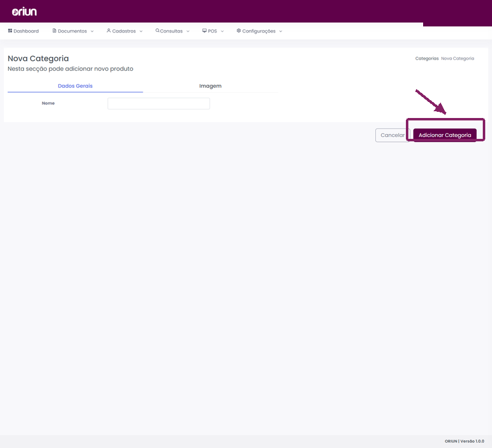Click the Nome field label
The height and width of the screenshot is (448, 492).
[49, 103]
